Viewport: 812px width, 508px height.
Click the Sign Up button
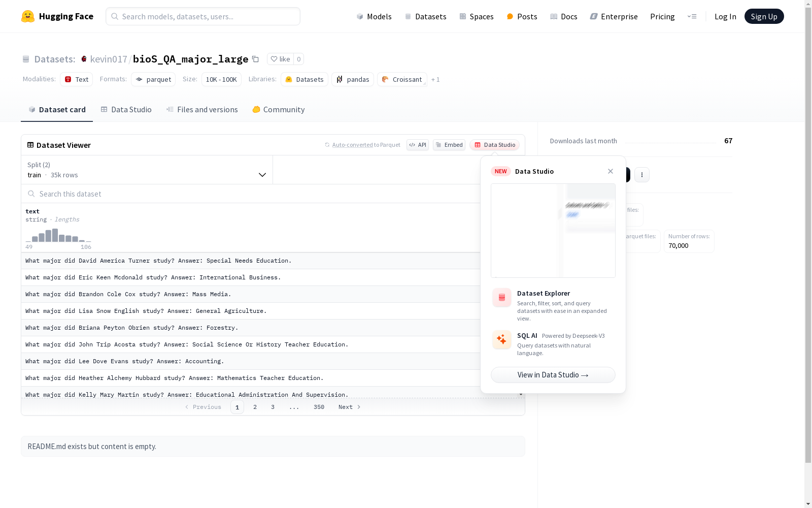point(764,16)
